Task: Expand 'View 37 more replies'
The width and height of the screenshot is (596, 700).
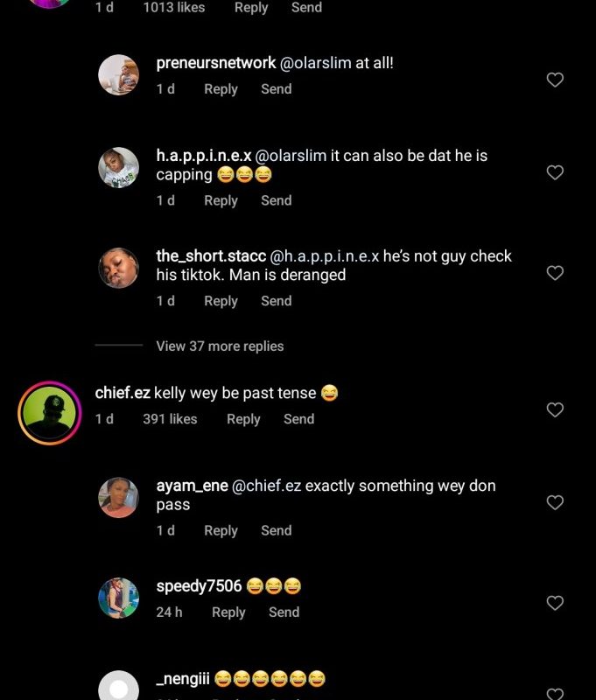Action: click(x=220, y=346)
